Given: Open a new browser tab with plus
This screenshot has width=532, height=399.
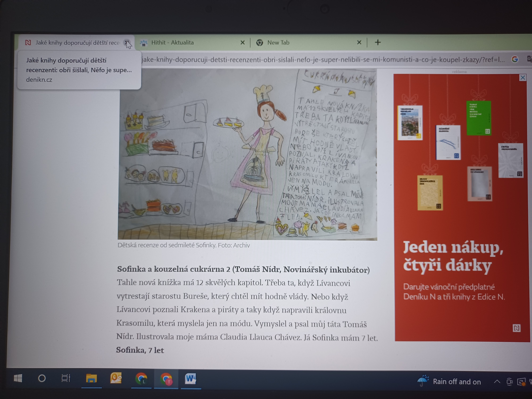Looking at the screenshot, I should pos(378,43).
